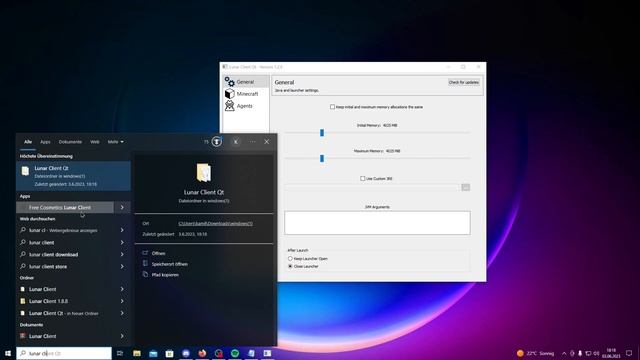Open Discord from the taskbar
Screen dimensions: 640x360
point(186,353)
